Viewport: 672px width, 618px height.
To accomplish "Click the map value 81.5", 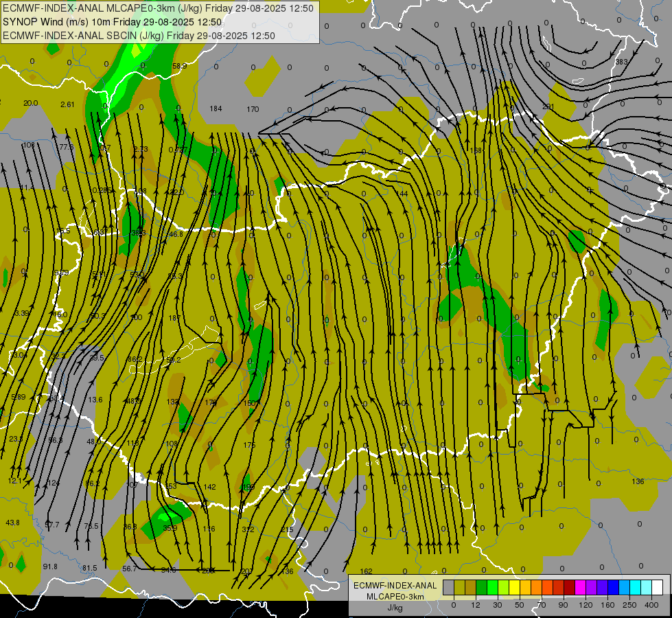I will point(89,568).
